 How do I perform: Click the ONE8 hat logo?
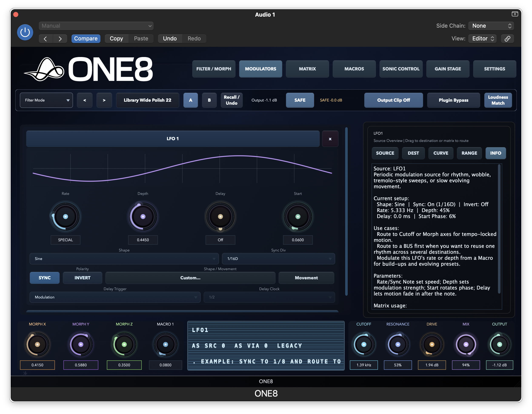(44, 69)
